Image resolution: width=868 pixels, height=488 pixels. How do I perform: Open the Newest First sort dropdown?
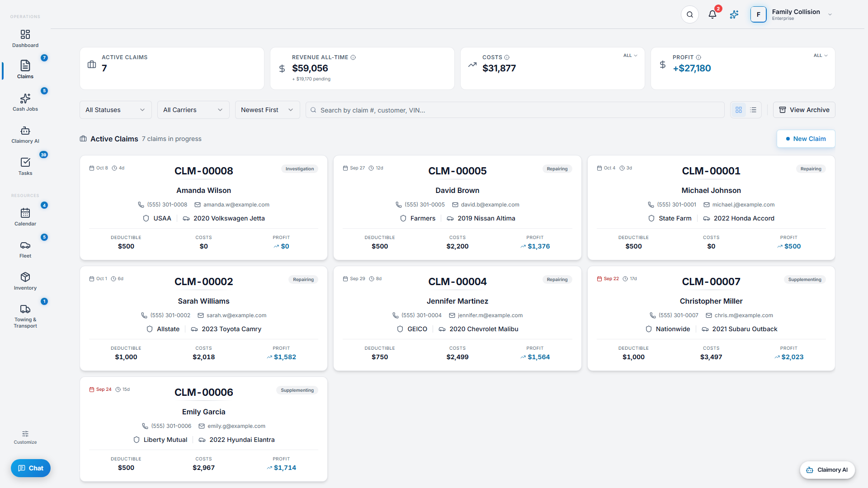pyautogui.click(x=267, y=110)
